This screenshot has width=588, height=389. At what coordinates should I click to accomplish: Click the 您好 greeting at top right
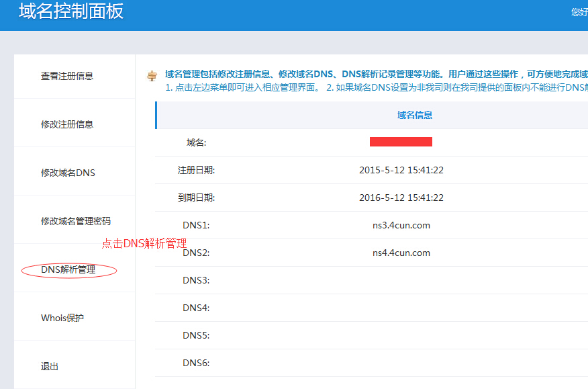pyautogui.click(x=578, y=11)
